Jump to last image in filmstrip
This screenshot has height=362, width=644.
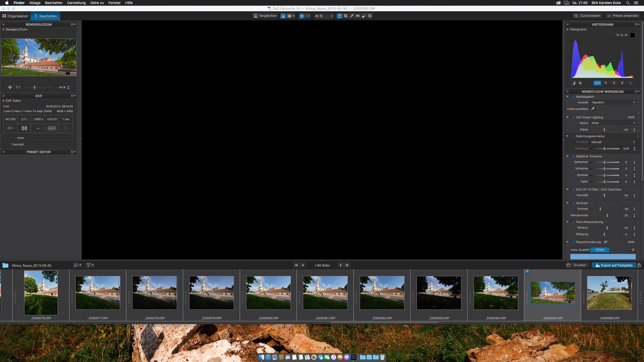click(347, 265)
